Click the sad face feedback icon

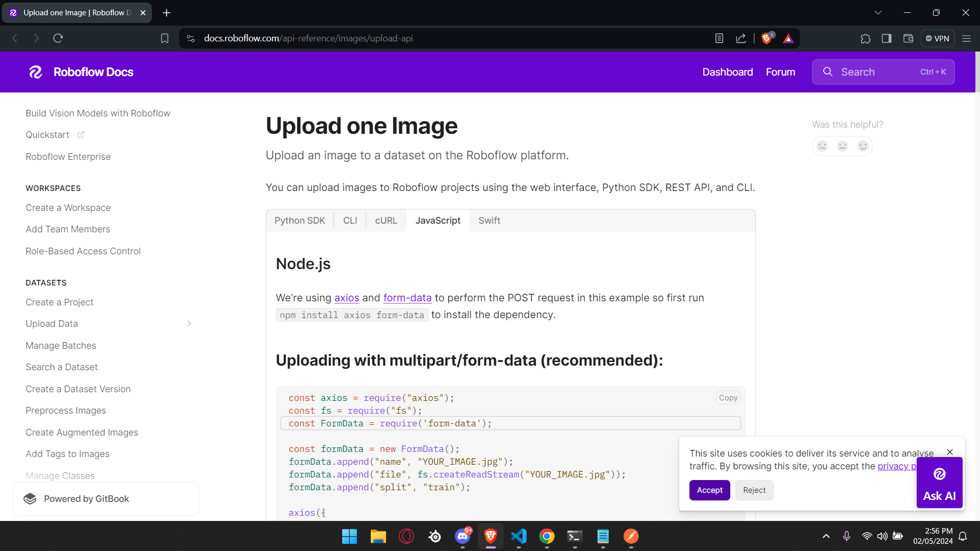(x=822, y=146)
